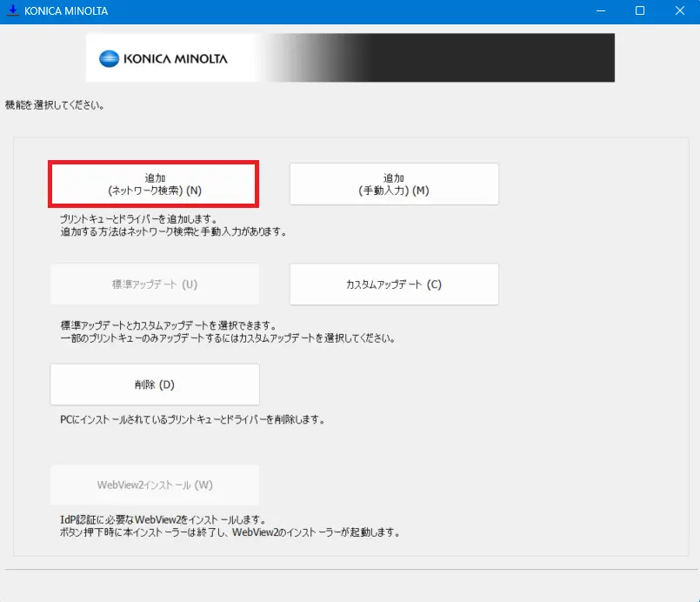
Task: Click the 追加する方法はネットワーク検索と手動入力 text line
Action: [172, 232]
